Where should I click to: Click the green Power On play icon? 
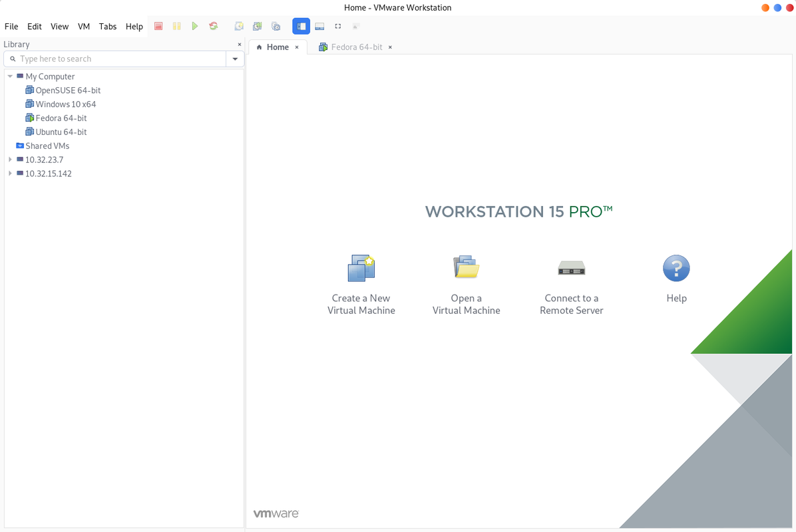click(195, 26)
